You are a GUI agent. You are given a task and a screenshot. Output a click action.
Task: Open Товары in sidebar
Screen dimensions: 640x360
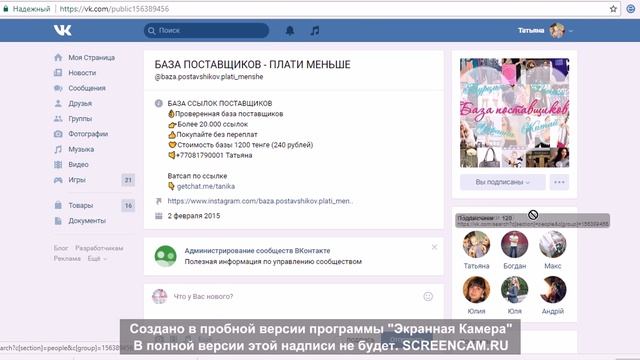click(x=81, y=205)
